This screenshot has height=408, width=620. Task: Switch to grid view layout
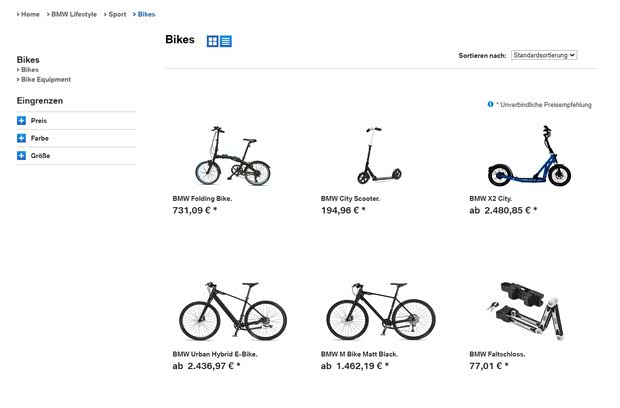click(213, 41)
